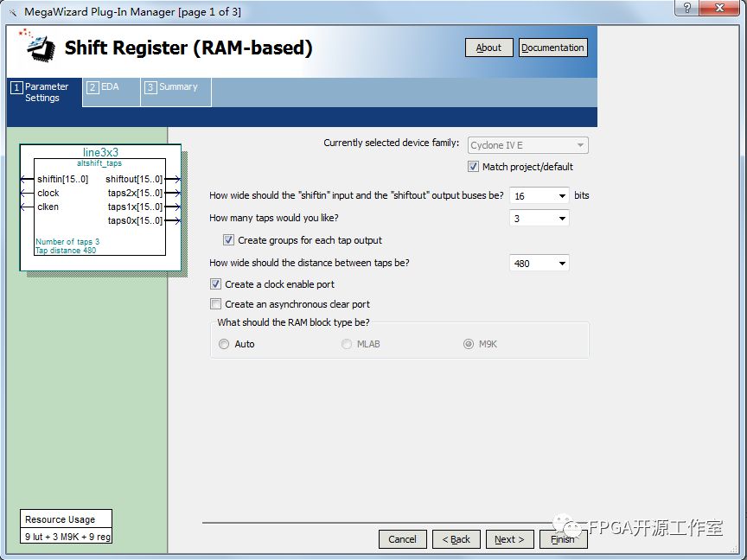Select the Parameter Settings tab
This screenshot has height=560, width=747.
tap(44, 92)
